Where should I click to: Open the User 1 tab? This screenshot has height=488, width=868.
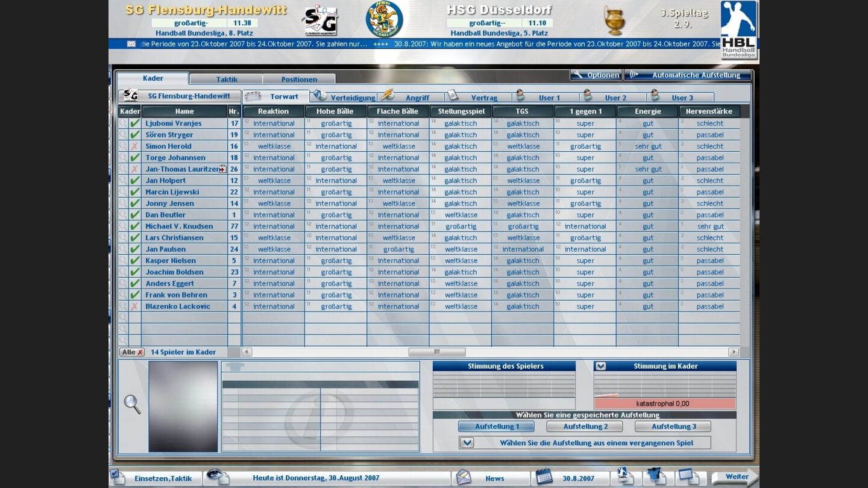point(547,97)
